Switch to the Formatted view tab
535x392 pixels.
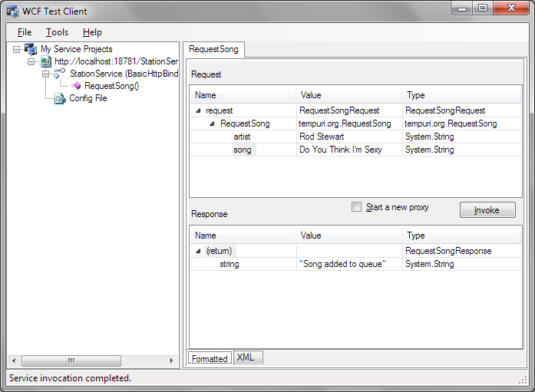[x=210, y=358]
